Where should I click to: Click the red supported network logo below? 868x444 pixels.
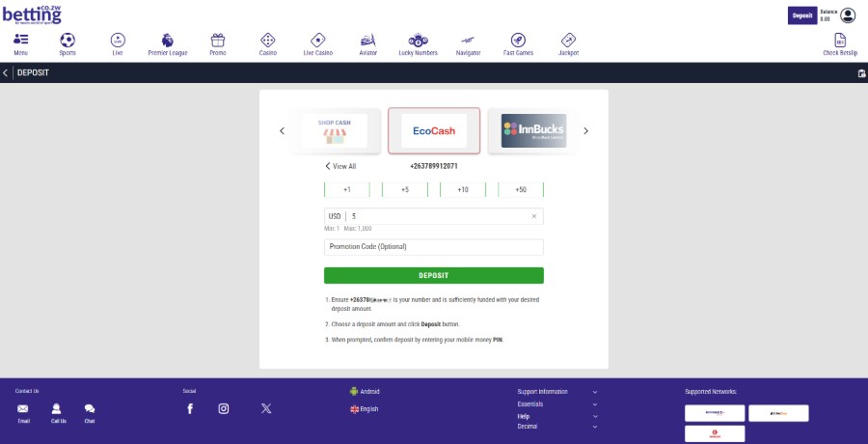click(x=715, y=433)
